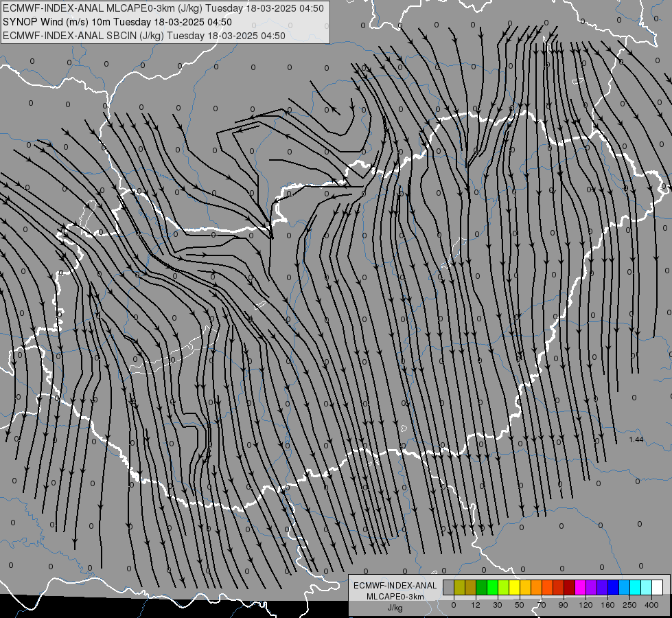
Task: Select the bright cyan legend swatch
Action: [636, 587]
